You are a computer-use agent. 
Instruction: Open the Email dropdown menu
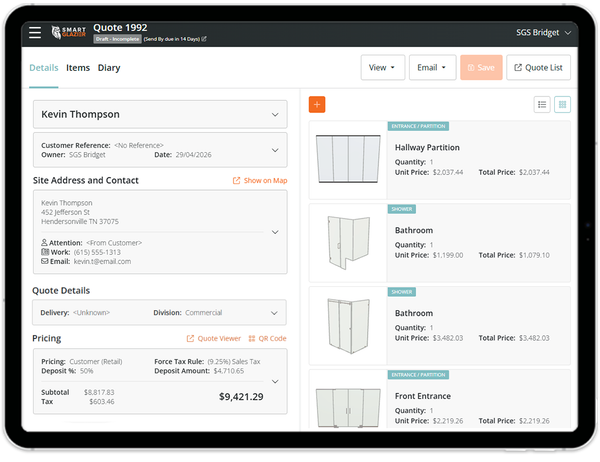[x=432, y=67]
